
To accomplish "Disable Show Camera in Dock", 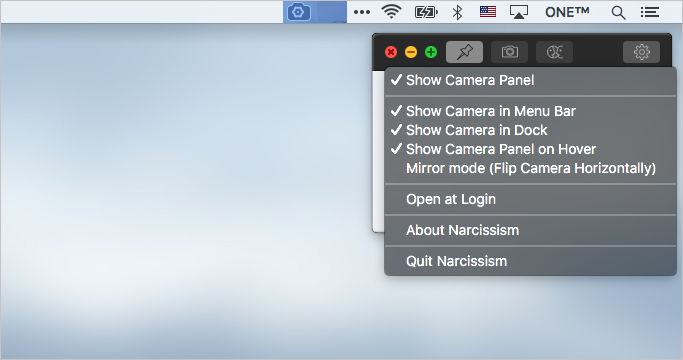I will pyautogui.click(x=530, y=130).
